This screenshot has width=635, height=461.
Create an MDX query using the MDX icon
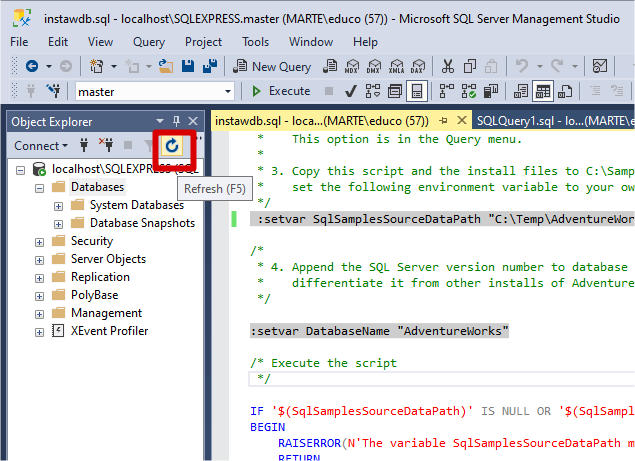352,66
